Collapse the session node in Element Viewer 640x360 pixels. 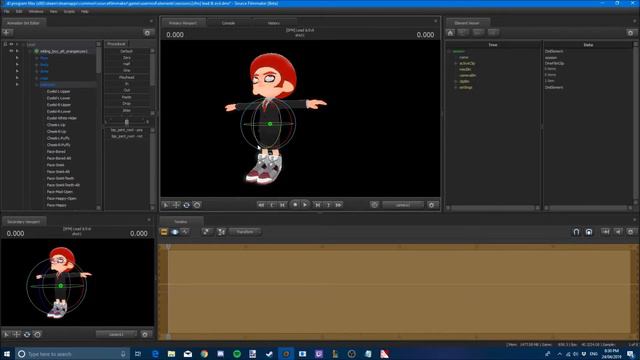(x=449, y=51)
